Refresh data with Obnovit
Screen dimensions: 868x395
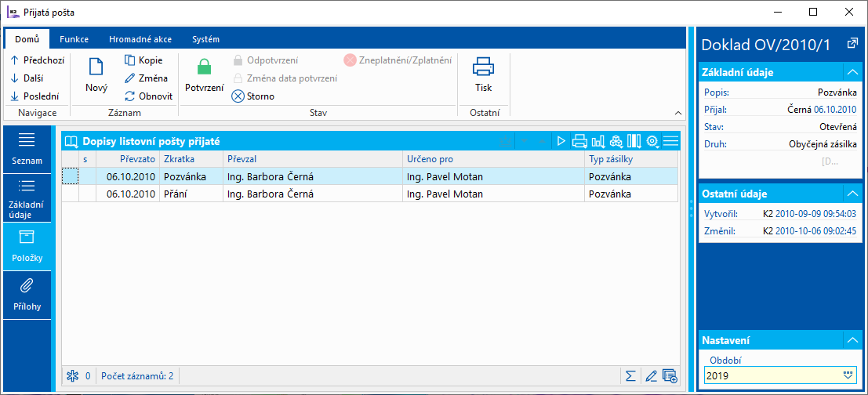pyautogui.click(x=148, y=96)
